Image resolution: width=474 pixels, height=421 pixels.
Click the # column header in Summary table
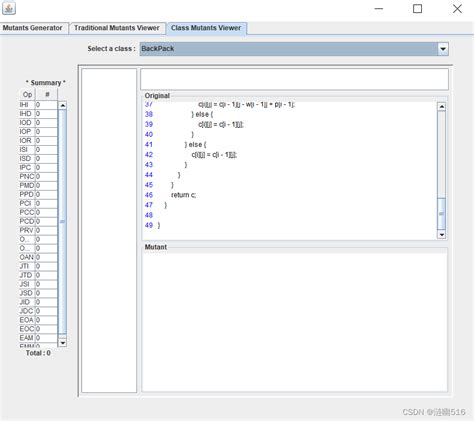click(47, 94)
